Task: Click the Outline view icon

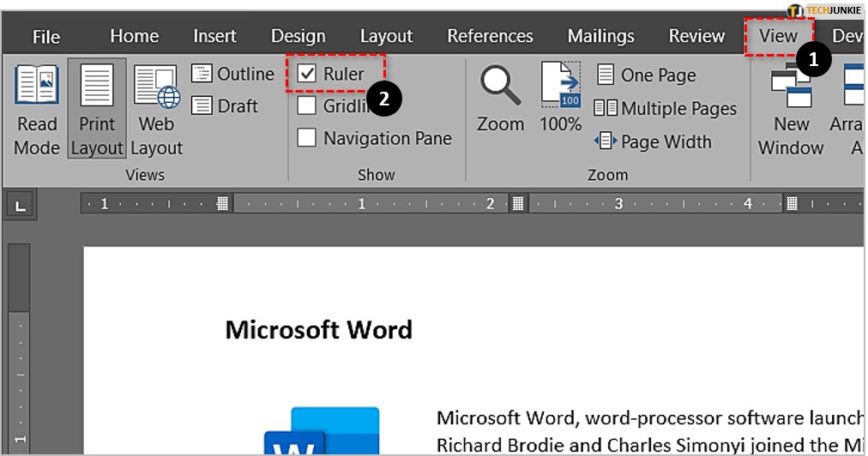Action: pos(202,75)
